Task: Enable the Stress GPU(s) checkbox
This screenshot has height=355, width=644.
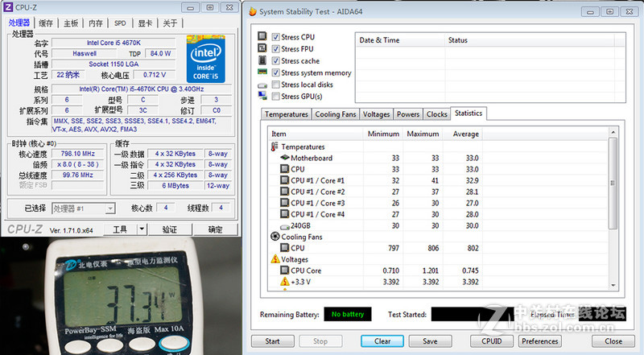Action: [276, 97]
